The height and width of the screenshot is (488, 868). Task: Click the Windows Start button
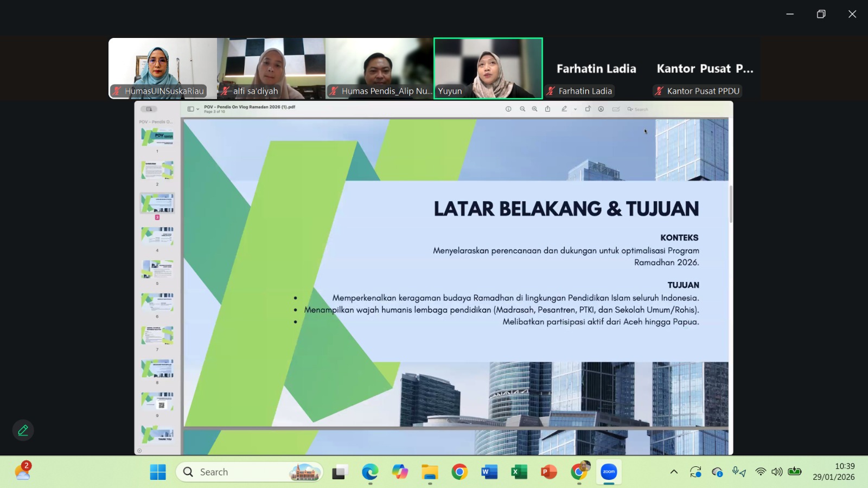[x=158, y=472]
